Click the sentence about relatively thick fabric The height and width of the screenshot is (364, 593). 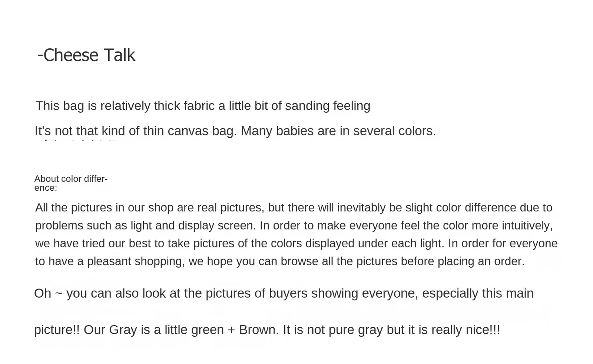pyautogui.click(x=202, y=106)
